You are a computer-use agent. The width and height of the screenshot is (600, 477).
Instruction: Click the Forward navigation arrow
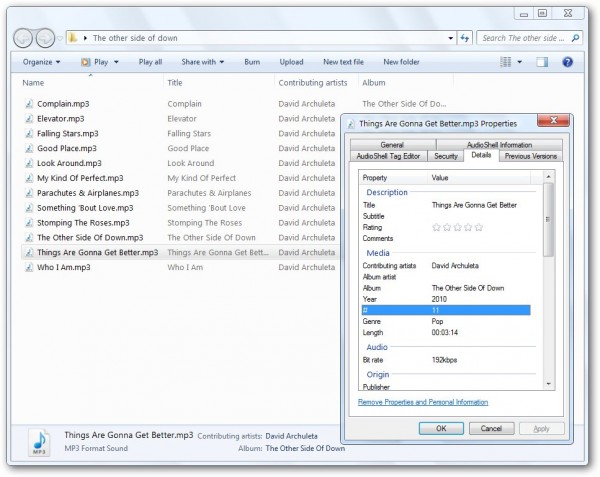[45, 38]
